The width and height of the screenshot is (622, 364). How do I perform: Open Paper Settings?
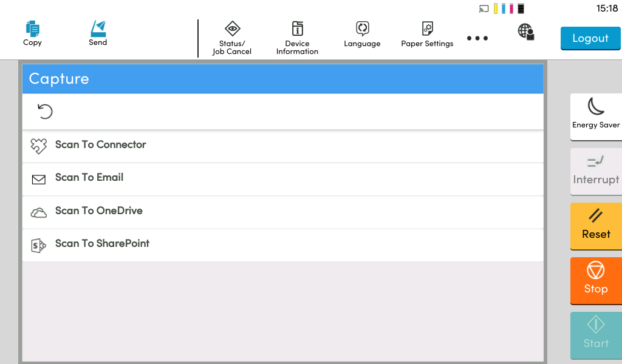click(x=427, y=35)
